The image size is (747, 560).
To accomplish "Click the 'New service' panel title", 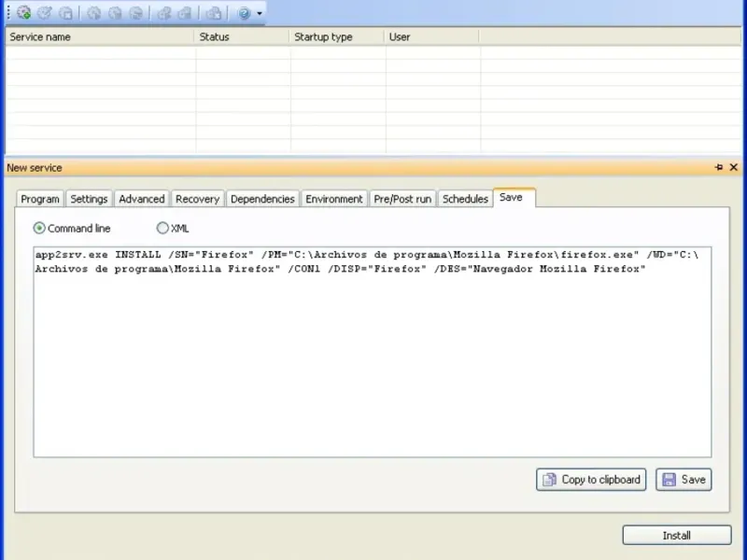I will [x=35, y=168].
